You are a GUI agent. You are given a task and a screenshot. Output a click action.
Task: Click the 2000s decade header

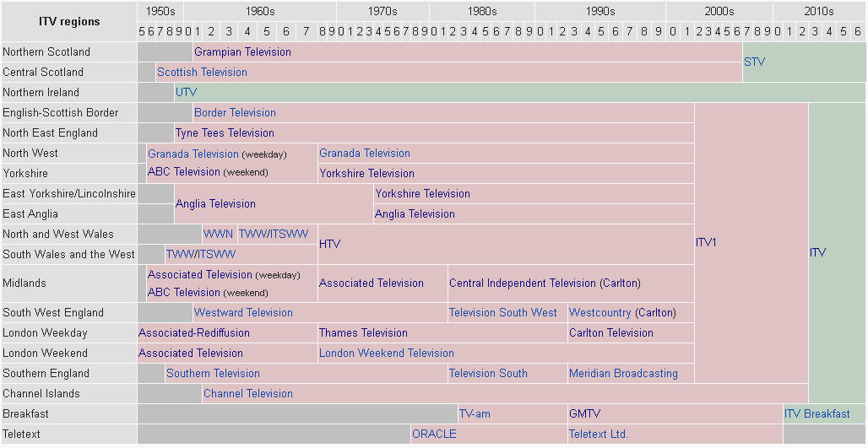[719, 11]
